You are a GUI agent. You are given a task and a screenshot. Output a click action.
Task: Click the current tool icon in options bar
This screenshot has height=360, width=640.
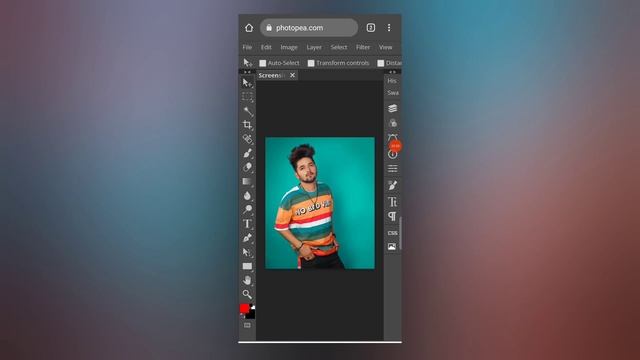(247, 63)
